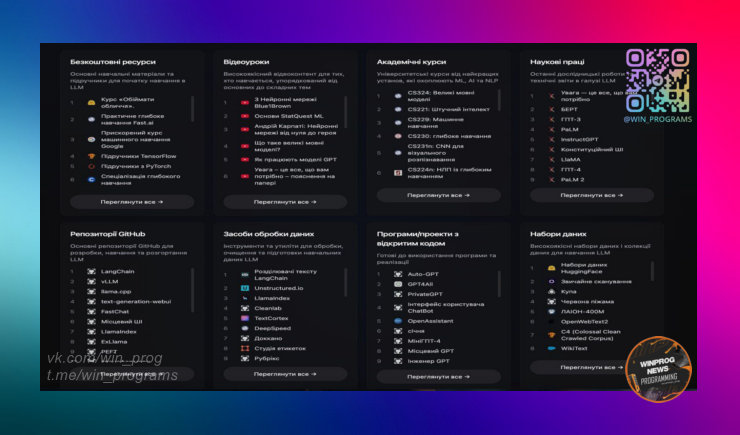The image size is (740, 435).
Task: Click the GitHub icon beside vLLM
Action: point(92,282)
